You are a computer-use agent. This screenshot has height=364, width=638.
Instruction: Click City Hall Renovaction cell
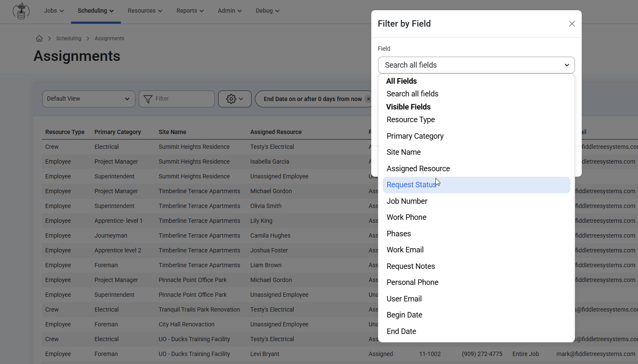point(186,324)
